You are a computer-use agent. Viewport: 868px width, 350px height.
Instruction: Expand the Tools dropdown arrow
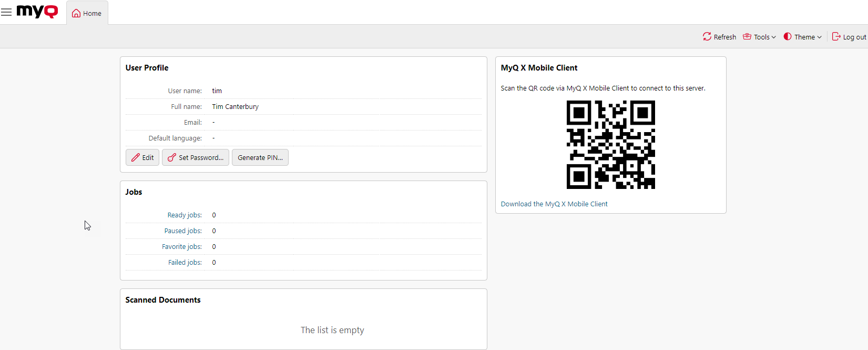(773, 37)
